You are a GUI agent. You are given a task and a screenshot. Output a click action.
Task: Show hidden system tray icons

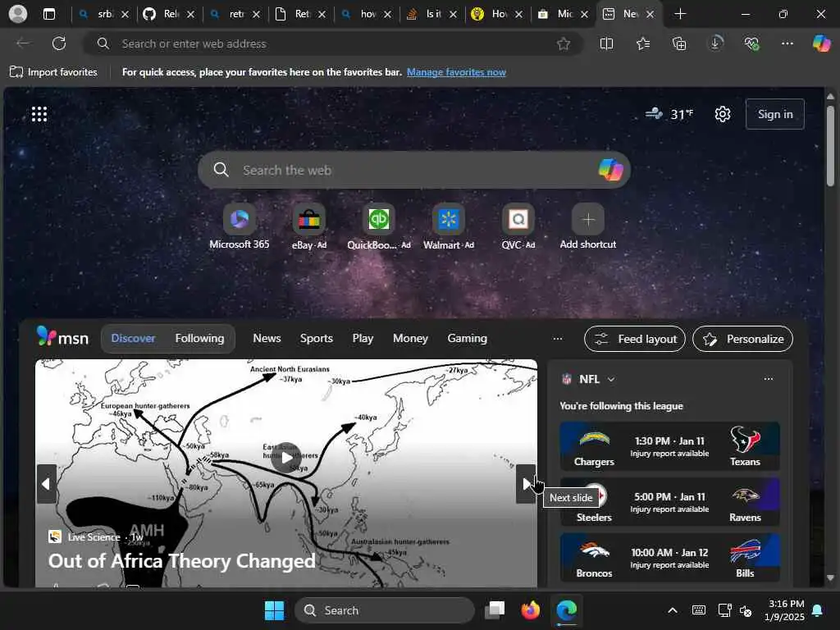pyautogui.click(x=673, y=610)
